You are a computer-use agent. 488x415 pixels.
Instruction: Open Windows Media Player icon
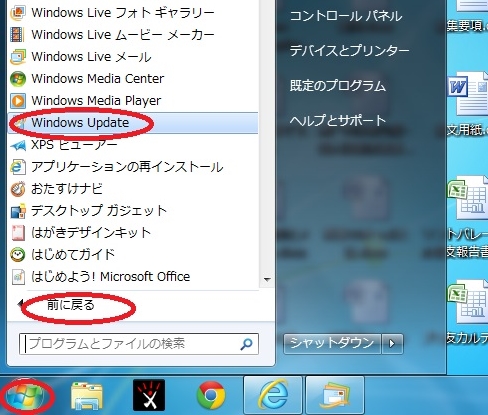[x=18, y=101]
